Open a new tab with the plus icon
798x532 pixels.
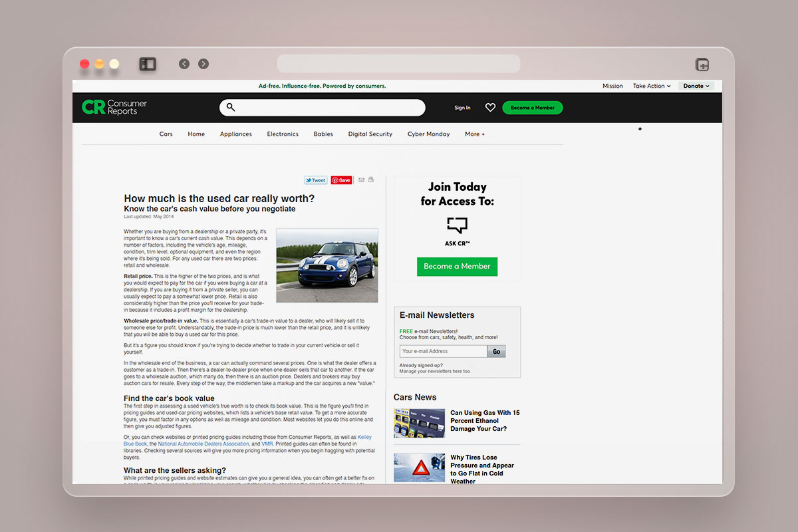click(702, 63)
